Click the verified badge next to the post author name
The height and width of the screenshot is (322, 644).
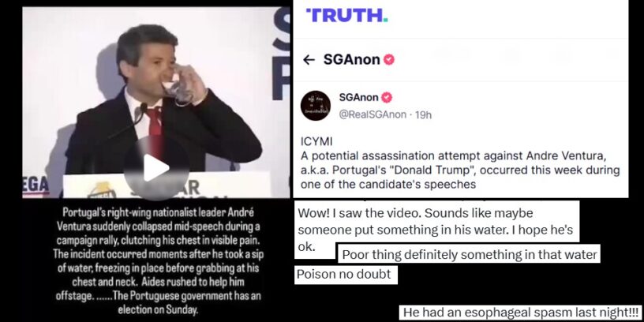click(x=387, y=98)
